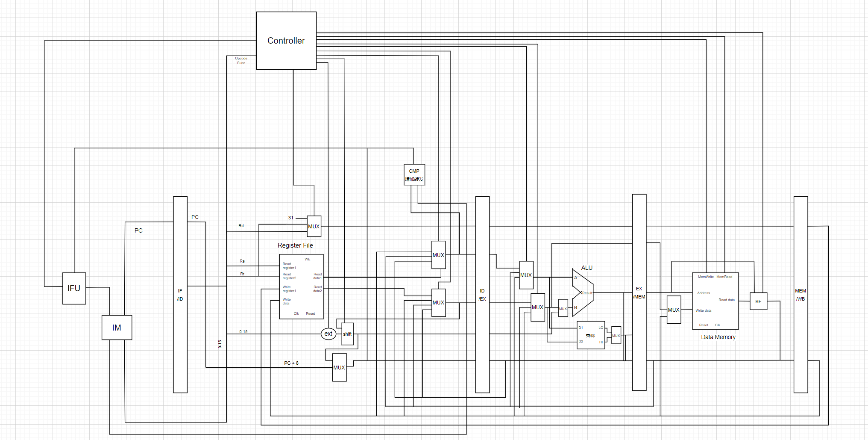The image size is (868, 440).
Task: Click the D2 input of multiply/divide unit
Action: tap(581, 341)
